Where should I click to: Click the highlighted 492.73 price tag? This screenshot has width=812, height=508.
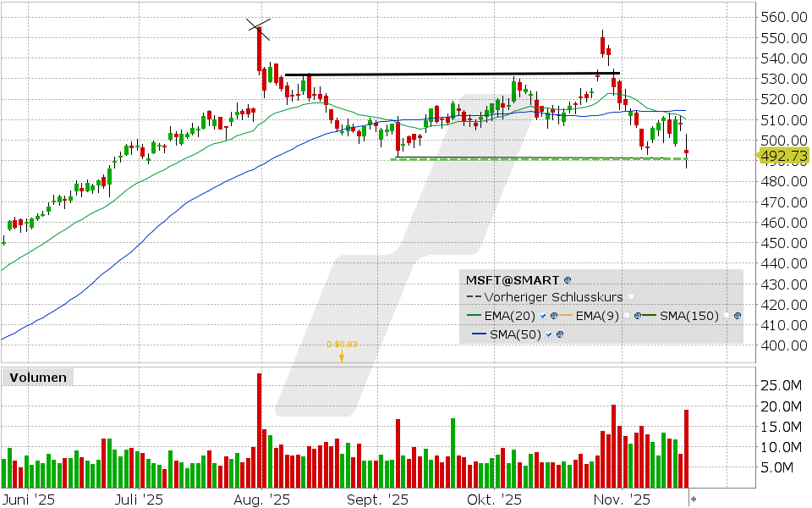tap(783, 157)
